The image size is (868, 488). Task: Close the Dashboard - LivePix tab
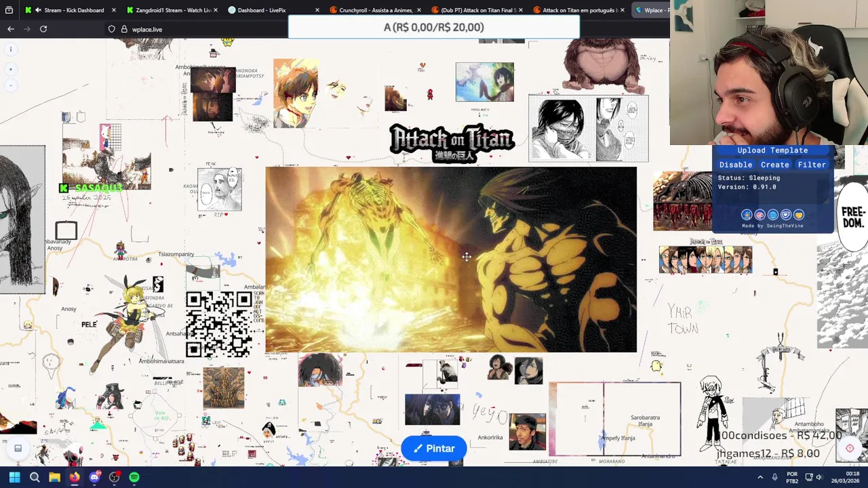(317, 10)
